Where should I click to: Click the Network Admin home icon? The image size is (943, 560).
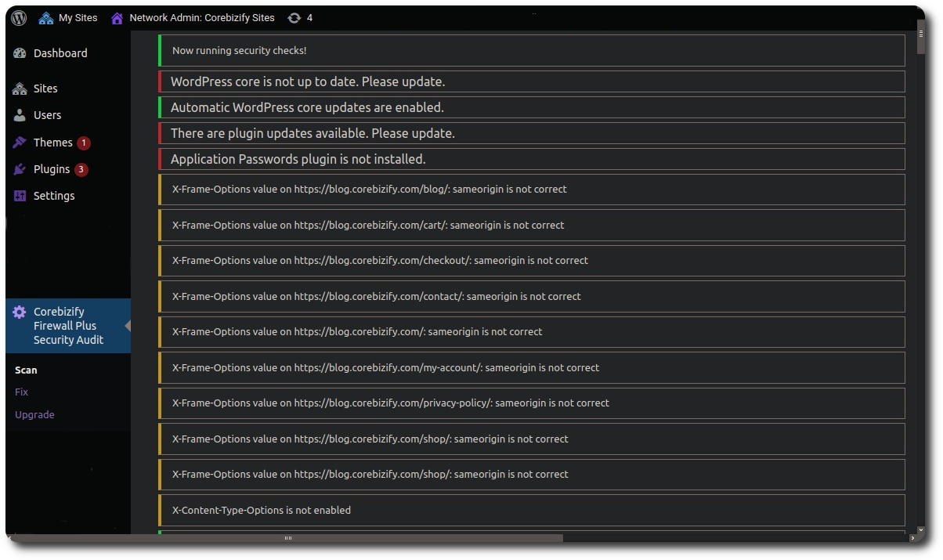(117, 17)
